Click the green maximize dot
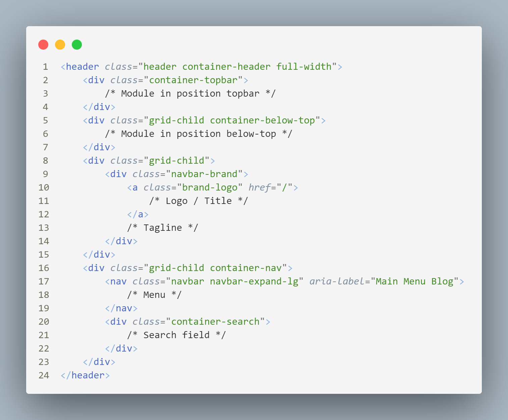Image resolution: width=508 pixels, height=420 pixels. coord(77,45)
